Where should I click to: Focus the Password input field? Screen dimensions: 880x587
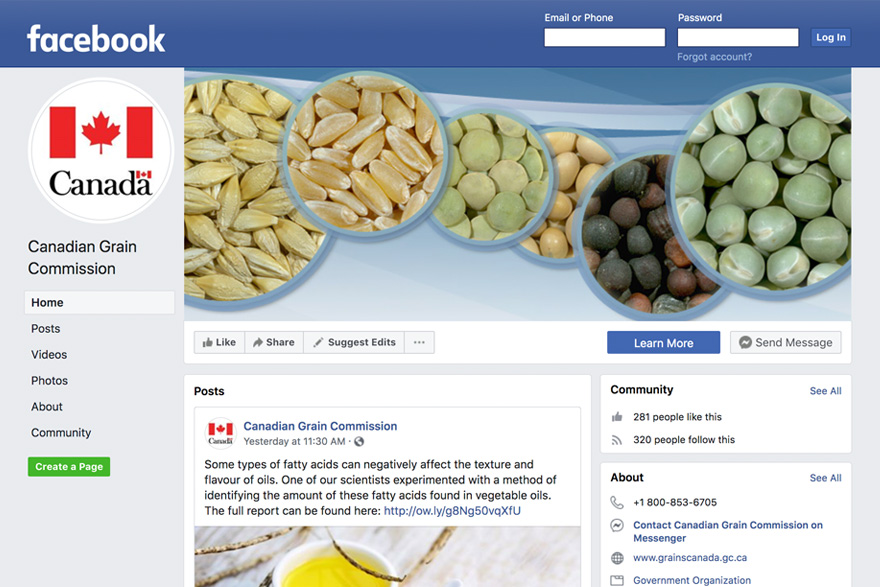point(738,38)
